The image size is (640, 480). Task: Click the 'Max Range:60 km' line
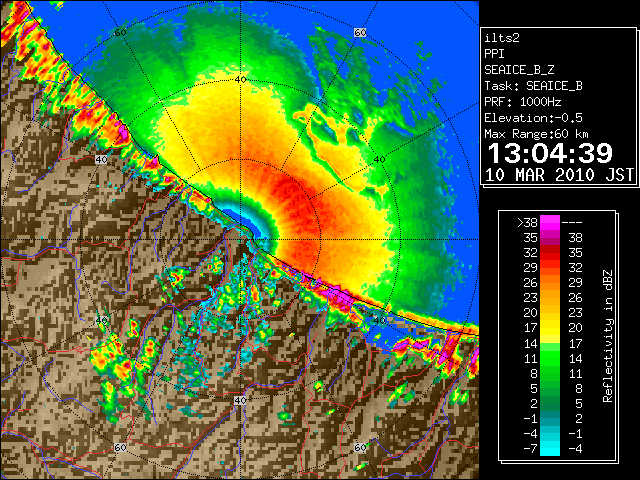536,134
